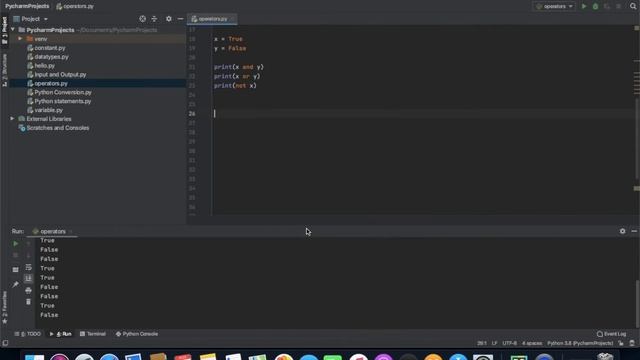Toggle soft-wrap in Run console
This screenshot has width=640, height=360.
point(28,267)
